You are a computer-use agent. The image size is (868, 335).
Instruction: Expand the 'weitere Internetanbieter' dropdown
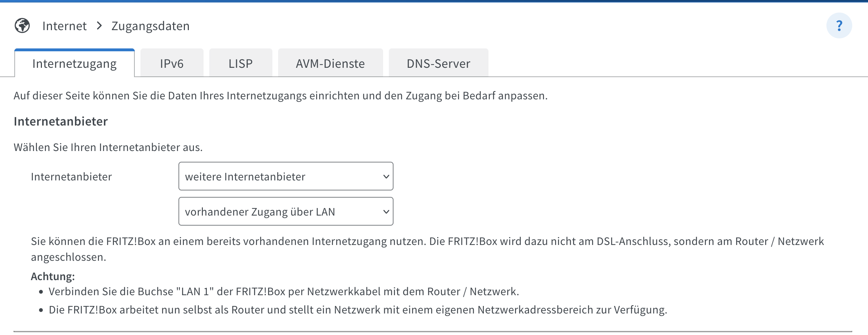[286, 176]
